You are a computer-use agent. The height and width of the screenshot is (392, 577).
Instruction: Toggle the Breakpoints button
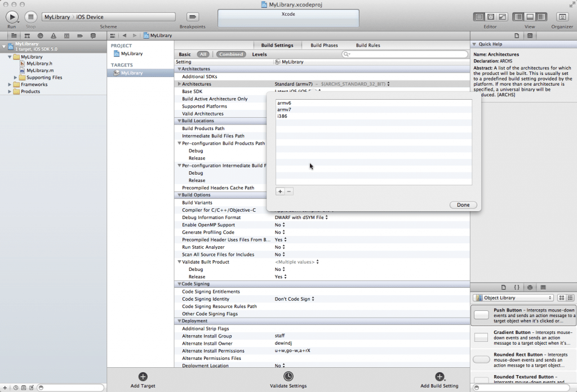coord(193,17)
